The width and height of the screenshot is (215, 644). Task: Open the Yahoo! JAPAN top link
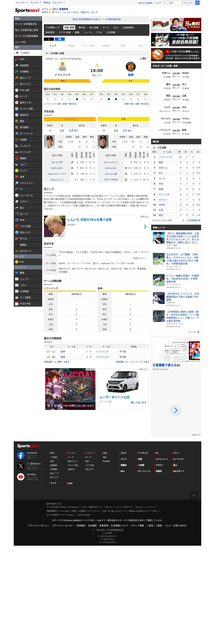click(145, 3)
